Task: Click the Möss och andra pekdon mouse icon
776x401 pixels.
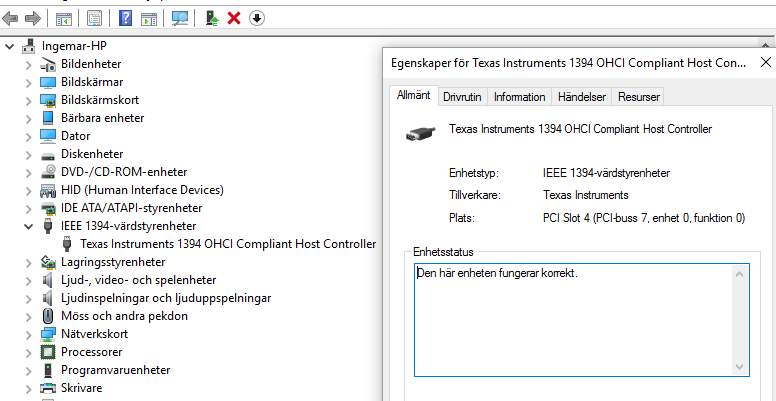Action: click(x=48, y=316)
